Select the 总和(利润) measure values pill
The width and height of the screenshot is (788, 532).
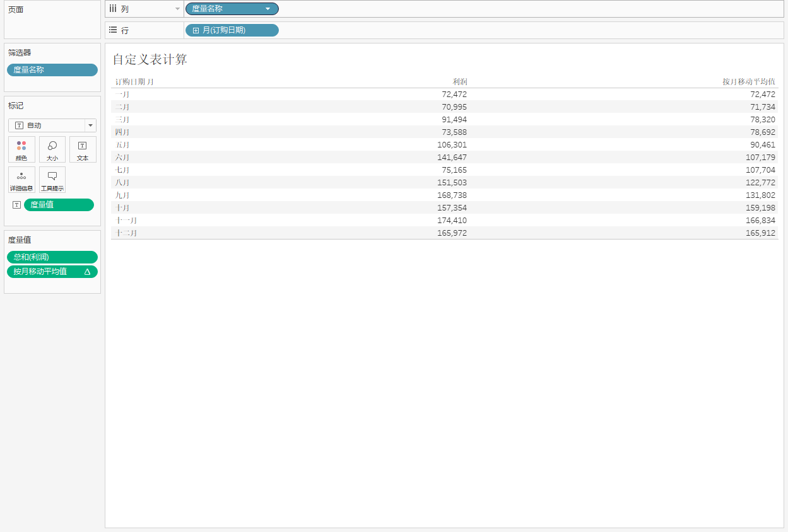point(52,257)
